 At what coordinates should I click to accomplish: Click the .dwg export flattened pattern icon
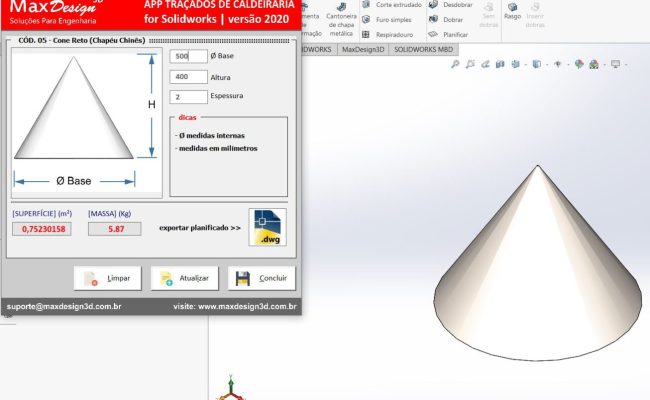tap(268, 228)
